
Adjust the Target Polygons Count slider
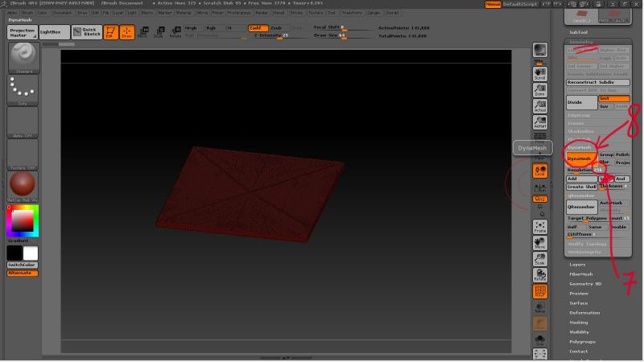(597, 219)
